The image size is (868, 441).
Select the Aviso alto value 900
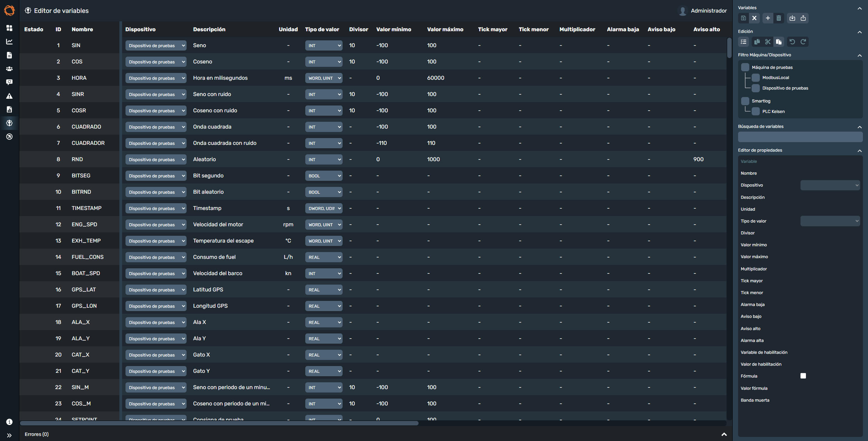(698, 159)
